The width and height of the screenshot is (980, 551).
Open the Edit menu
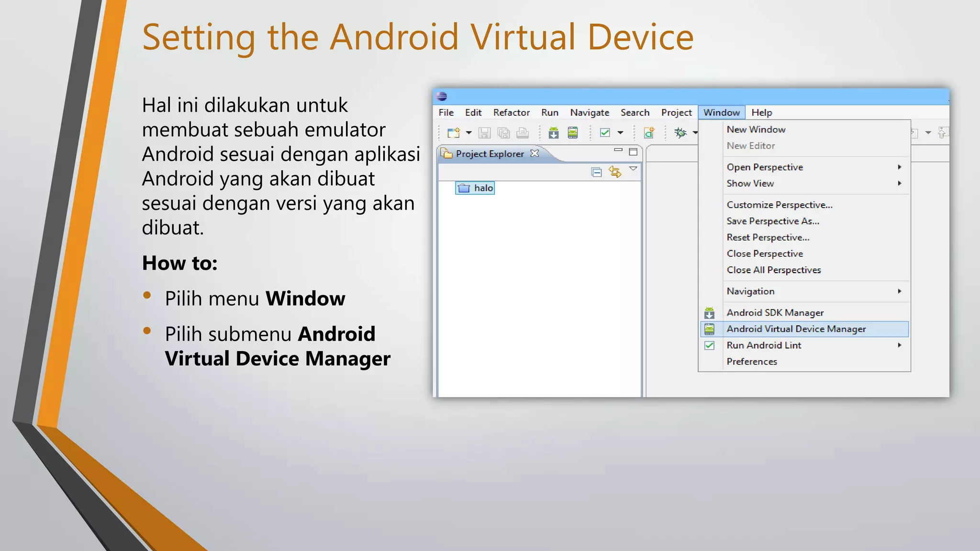point(473,112)
